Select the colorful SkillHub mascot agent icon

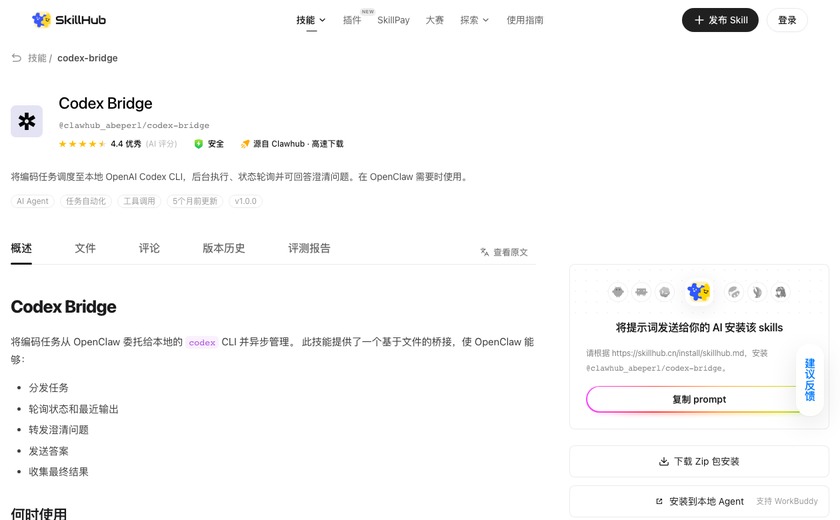pos(699,292)
